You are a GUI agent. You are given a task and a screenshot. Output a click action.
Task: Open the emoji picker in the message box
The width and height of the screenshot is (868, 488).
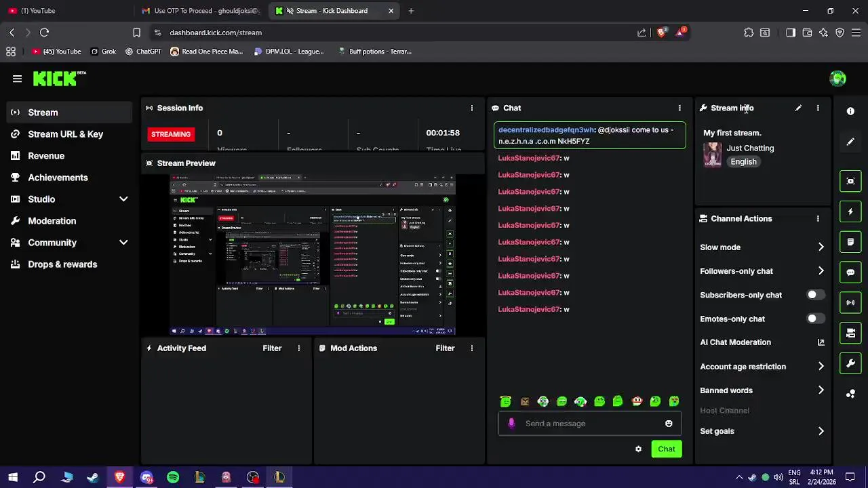pyautogui.click(x=669, y=424)
